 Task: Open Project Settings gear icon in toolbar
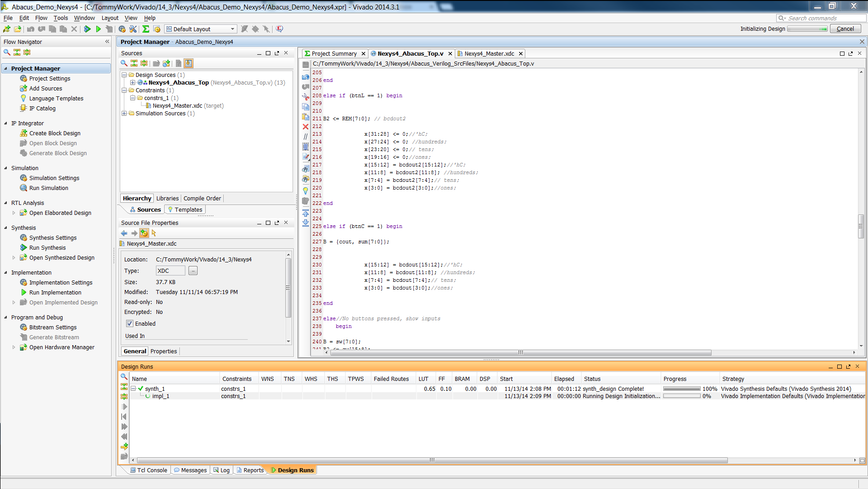[122, 29]
